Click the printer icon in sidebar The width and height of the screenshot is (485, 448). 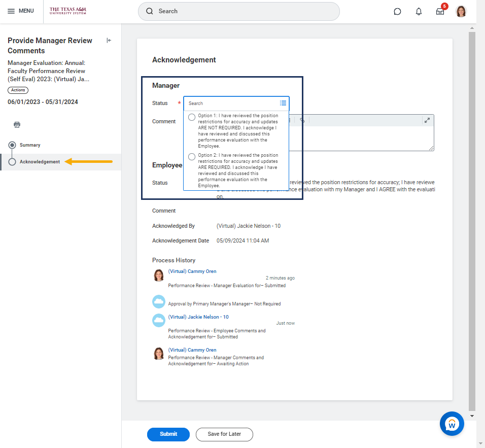17,125
